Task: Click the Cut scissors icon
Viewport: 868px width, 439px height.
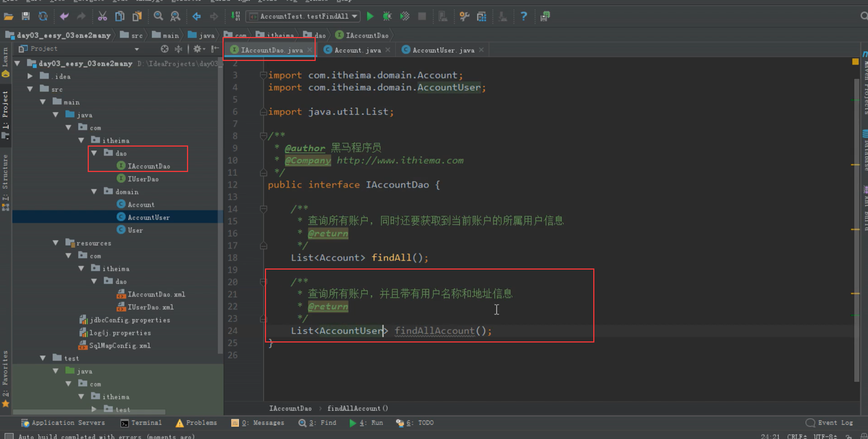Action: 102,16
